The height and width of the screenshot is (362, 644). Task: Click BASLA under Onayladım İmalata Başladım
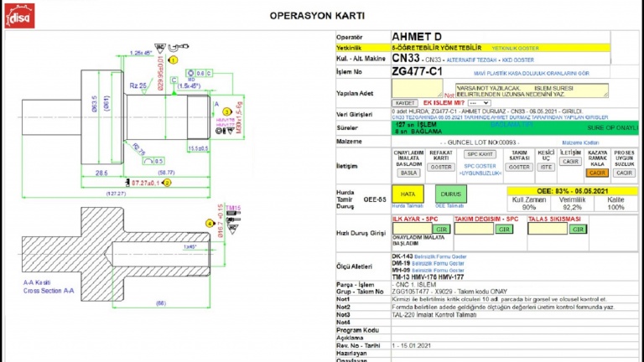coord(408,173)
